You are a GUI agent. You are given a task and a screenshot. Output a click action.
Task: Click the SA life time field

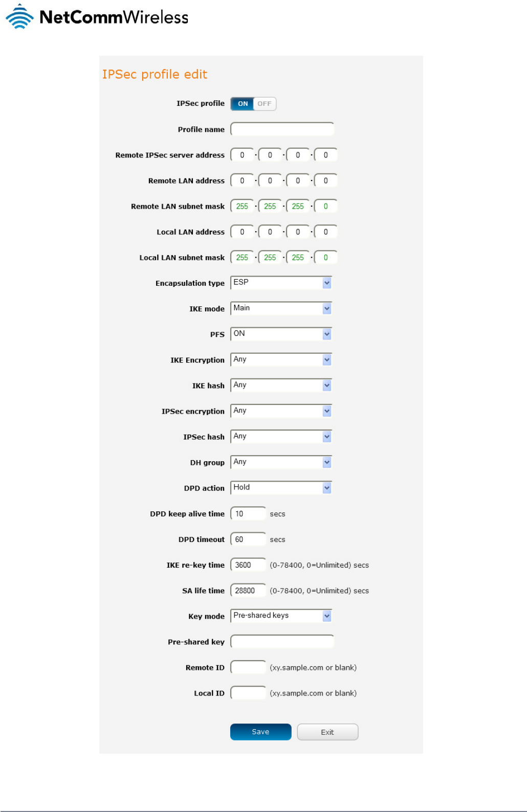(x=248, y=591)
